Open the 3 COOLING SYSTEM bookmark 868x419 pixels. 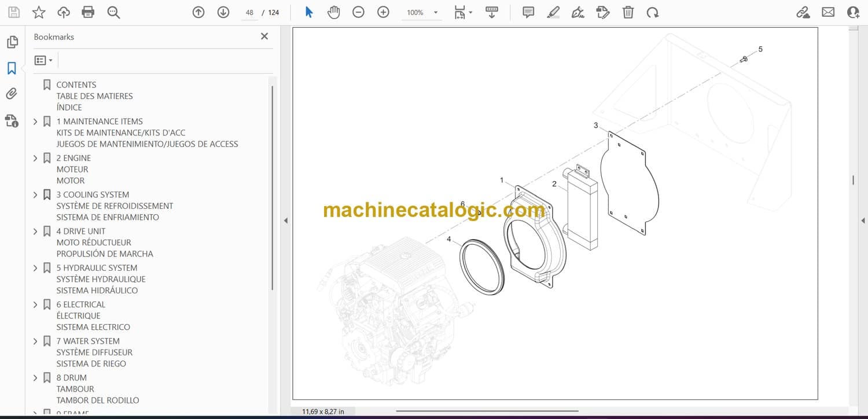tap(93, 194)
